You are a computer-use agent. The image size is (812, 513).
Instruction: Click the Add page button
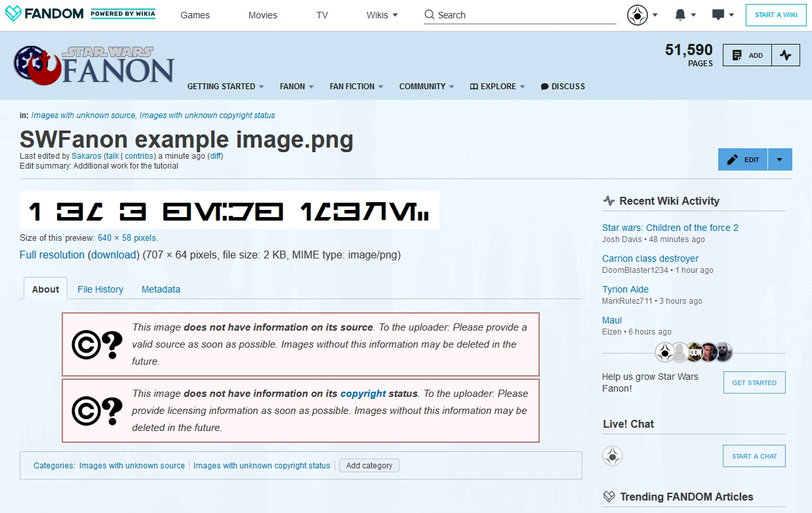click(748, 55)
